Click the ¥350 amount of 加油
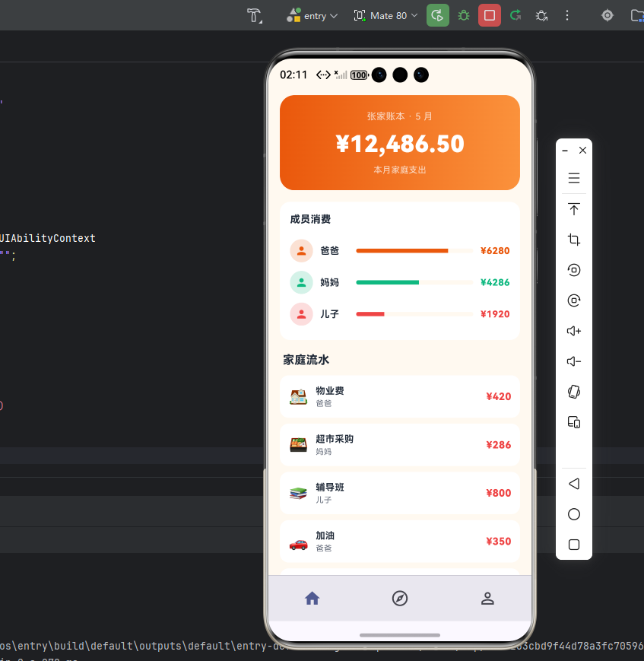This screenshot has height=661, width=644. pos(498,542)
